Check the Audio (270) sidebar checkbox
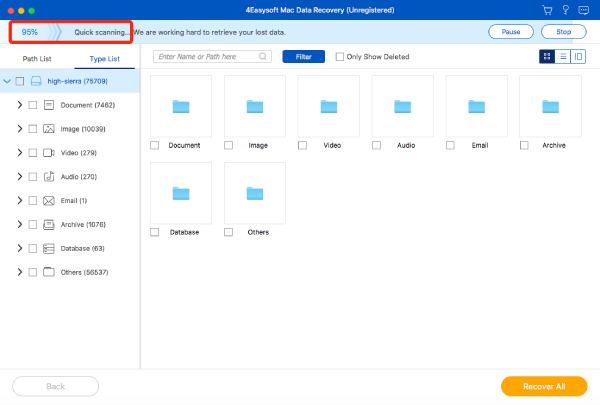Viewport: 600px width, 405px height. [33, 176]
